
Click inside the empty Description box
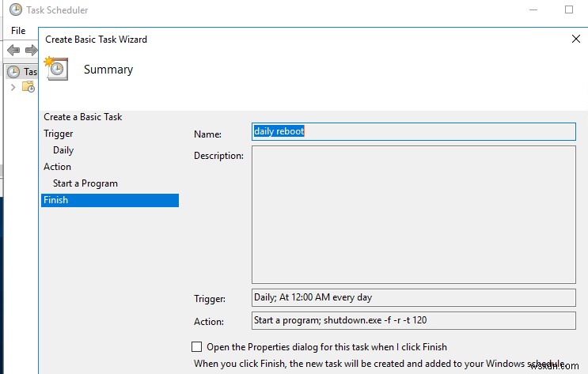[x=414, y=214]
